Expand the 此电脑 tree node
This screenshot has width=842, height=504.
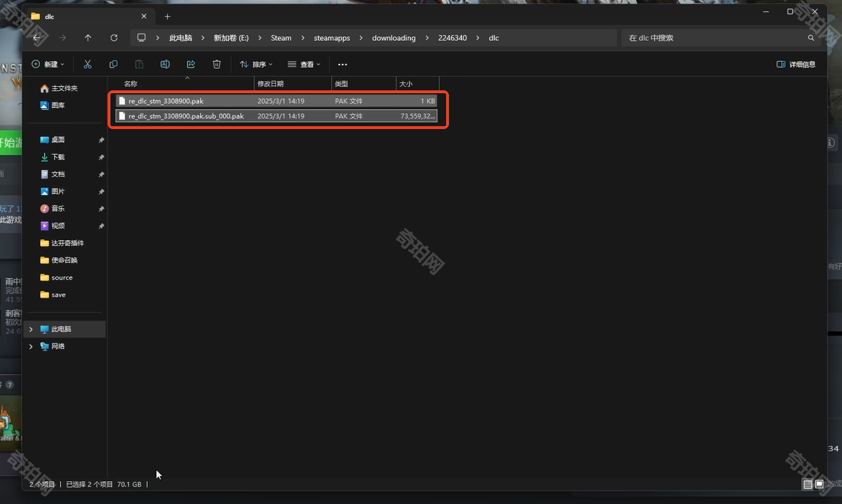click(31, 329)
